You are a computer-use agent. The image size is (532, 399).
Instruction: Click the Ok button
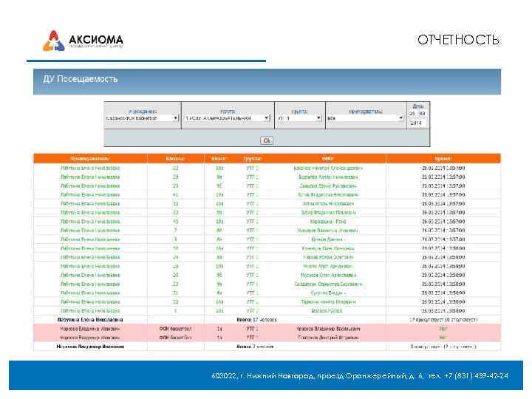pos(267,140)
